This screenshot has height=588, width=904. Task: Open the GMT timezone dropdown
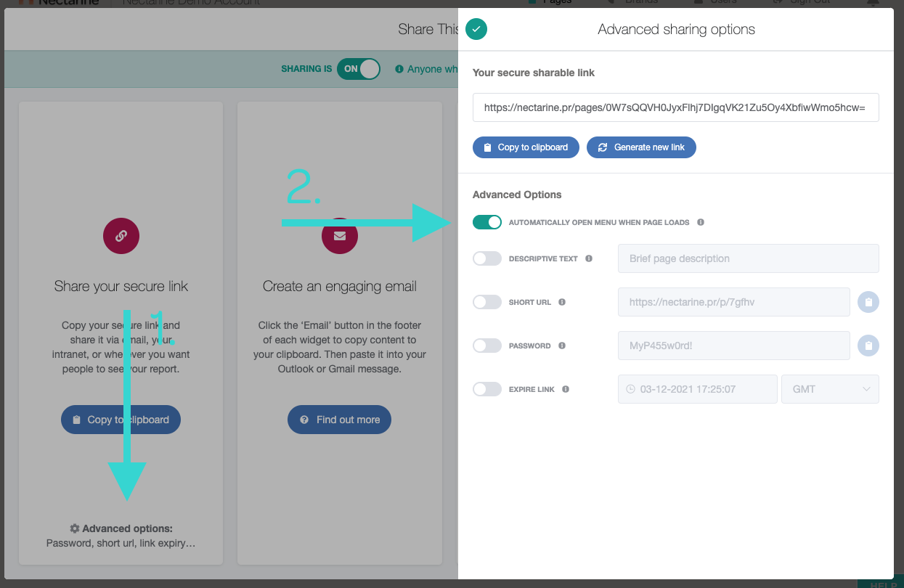[830, 389]
